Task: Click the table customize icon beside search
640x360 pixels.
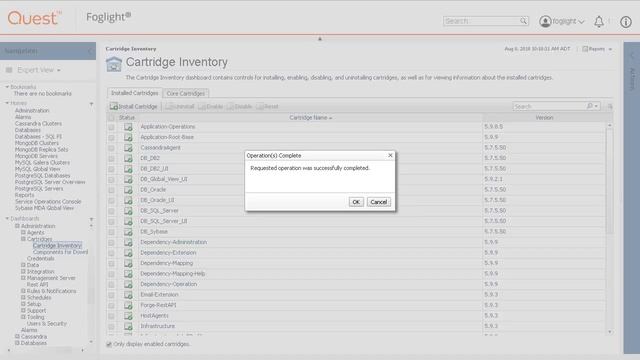Action: [610, 107]
